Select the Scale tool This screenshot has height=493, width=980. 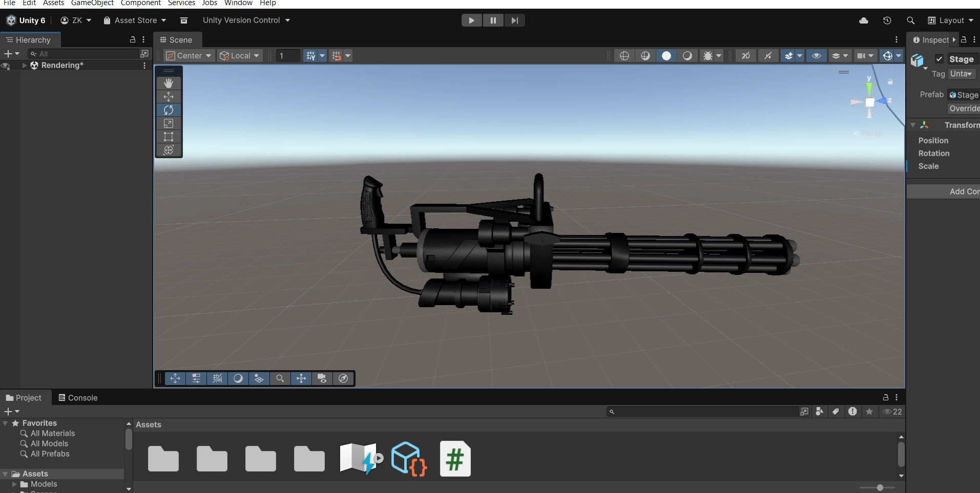pyautogui.click(x=169, y=123)
